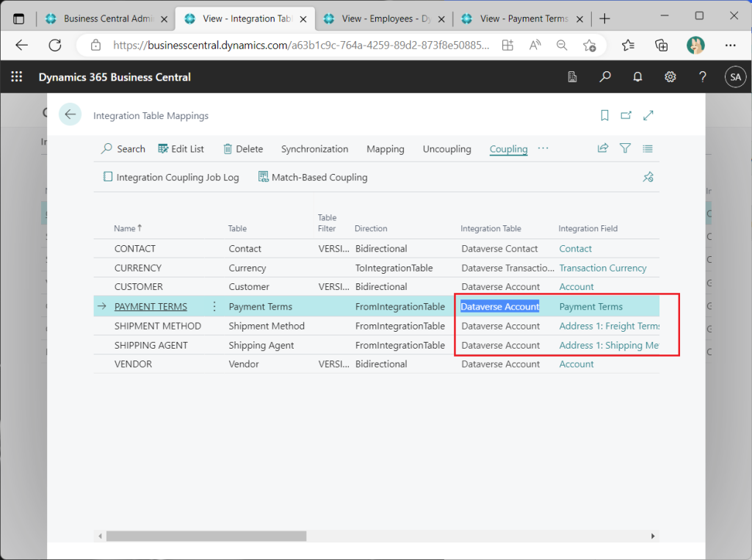This screenshot has height=560, width=752.
Task: Click the Account link in the VENDOR row
Action: point(576,364)
